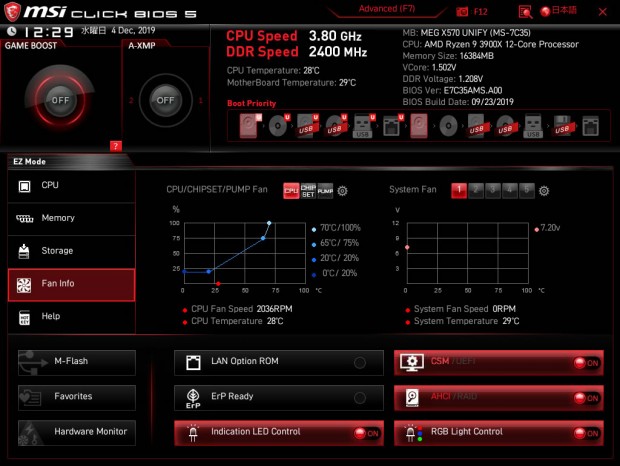Select the CPU fan button
This screenshot has height=466, width=620.
[x=291, y=191]
